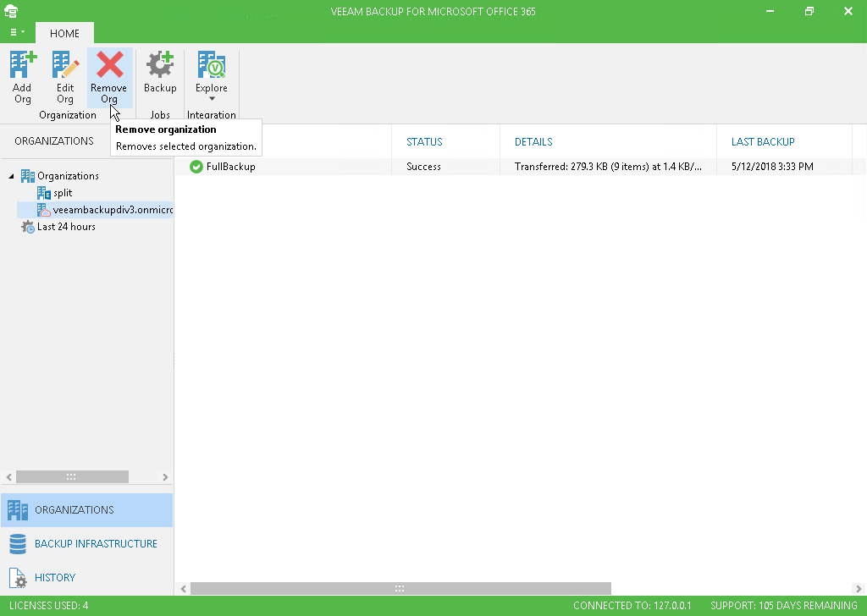
Task: Click the Backup Infrastructure database icon
Action: click(x=18, y=543)
